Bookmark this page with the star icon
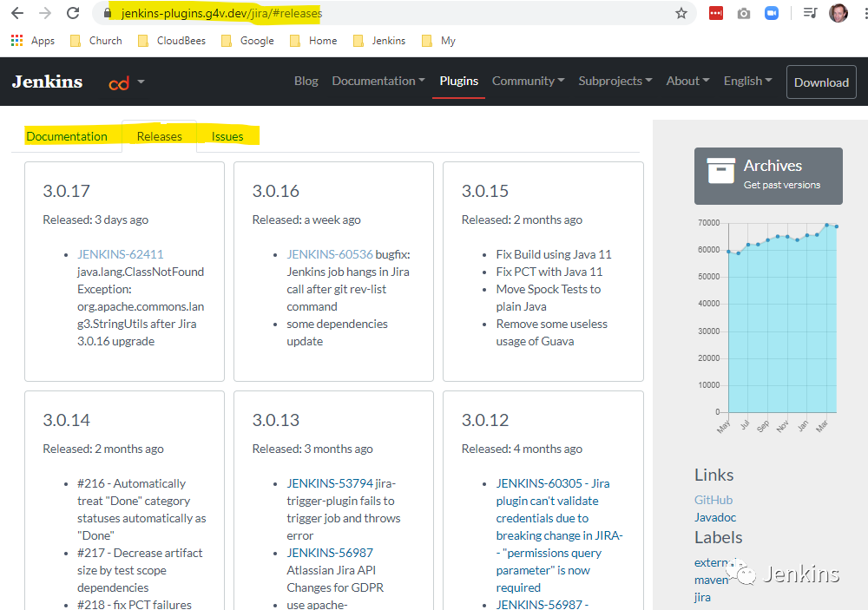 [x=681, y=13]
